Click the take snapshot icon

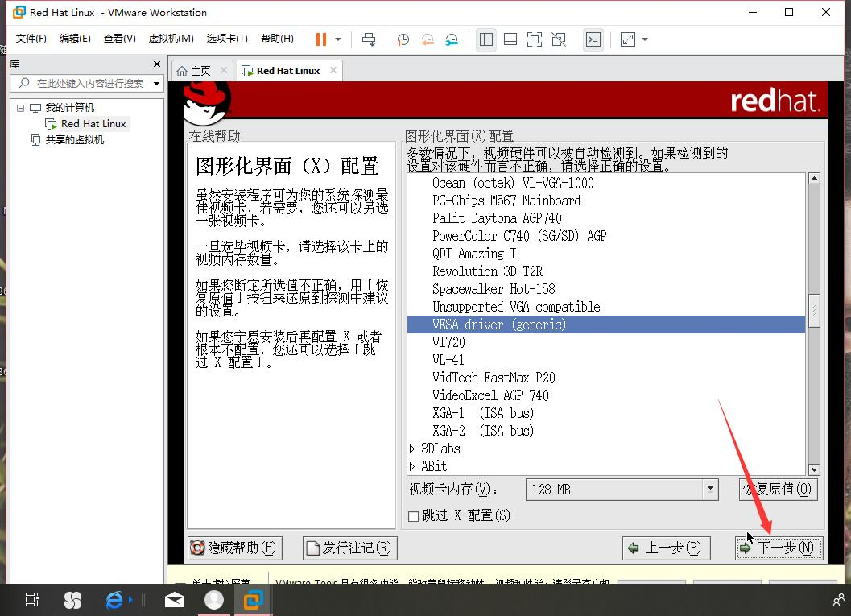point(403,39)
